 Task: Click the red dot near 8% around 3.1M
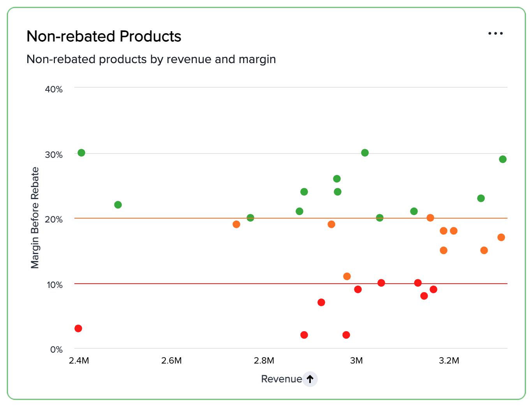coord(425,296)
